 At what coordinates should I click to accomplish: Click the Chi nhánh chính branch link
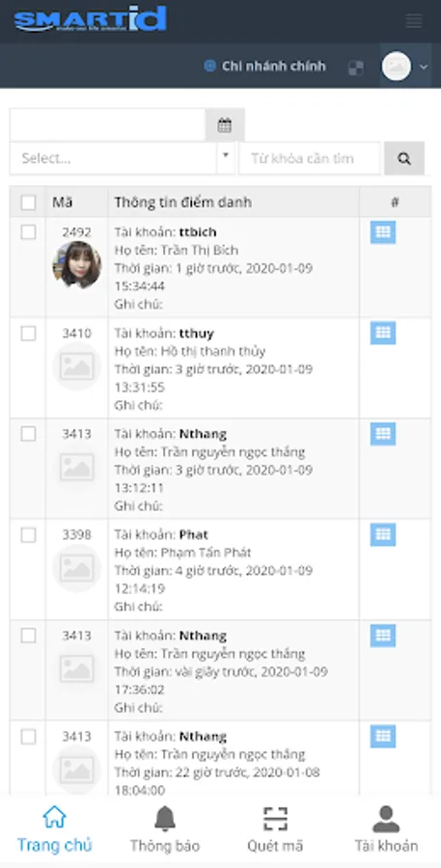[x=274, y=67]
